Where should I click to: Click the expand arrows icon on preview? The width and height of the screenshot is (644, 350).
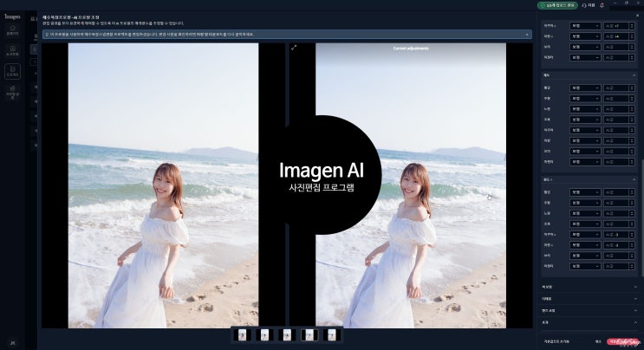294,48
